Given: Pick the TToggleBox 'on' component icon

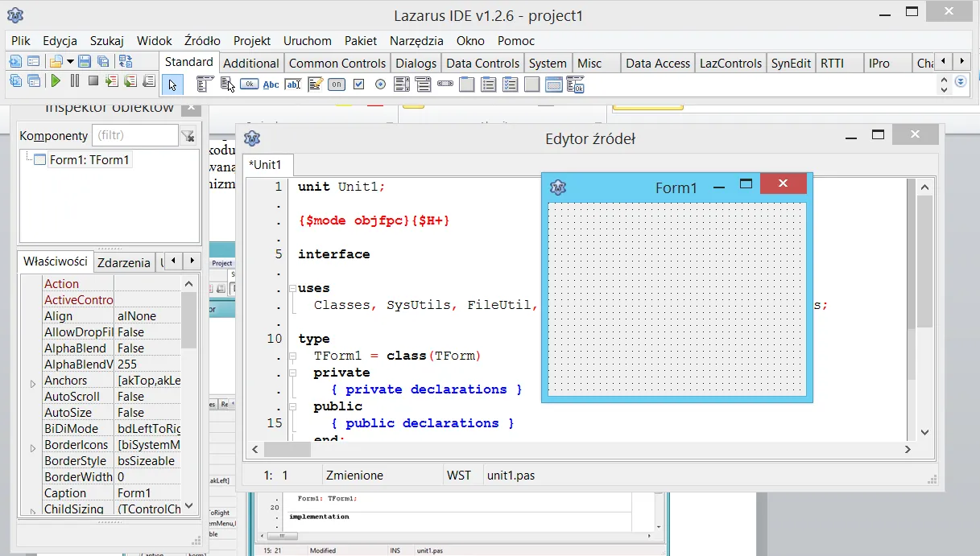Looking at the screenshot, I should click(337, 84).
